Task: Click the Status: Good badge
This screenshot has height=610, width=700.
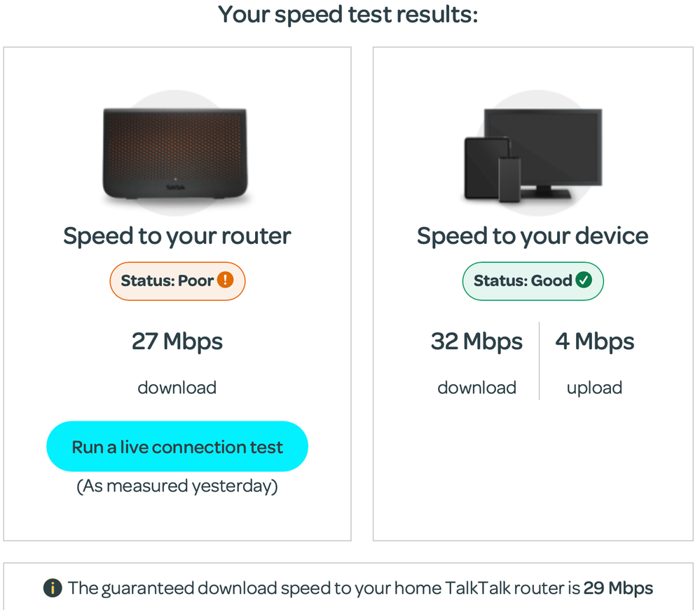Action: coord(533,280)
